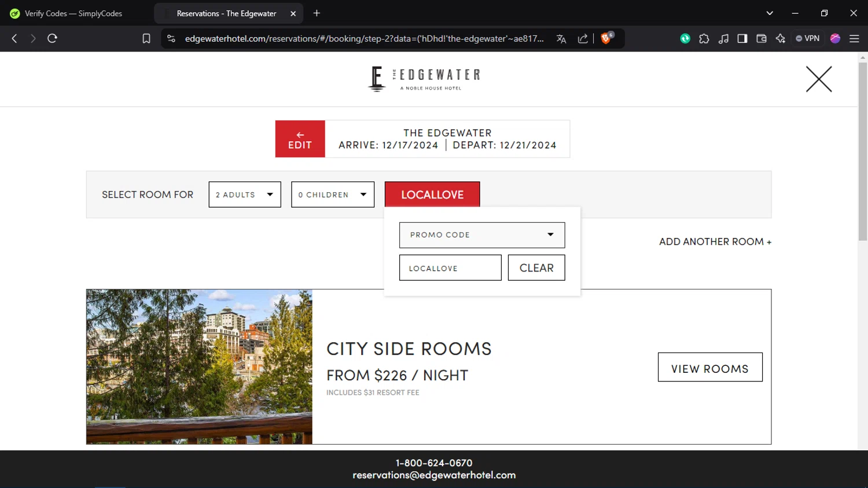The image size is (868, 488).
Task: Open green circular extension icon
Action: click(685, 39)
